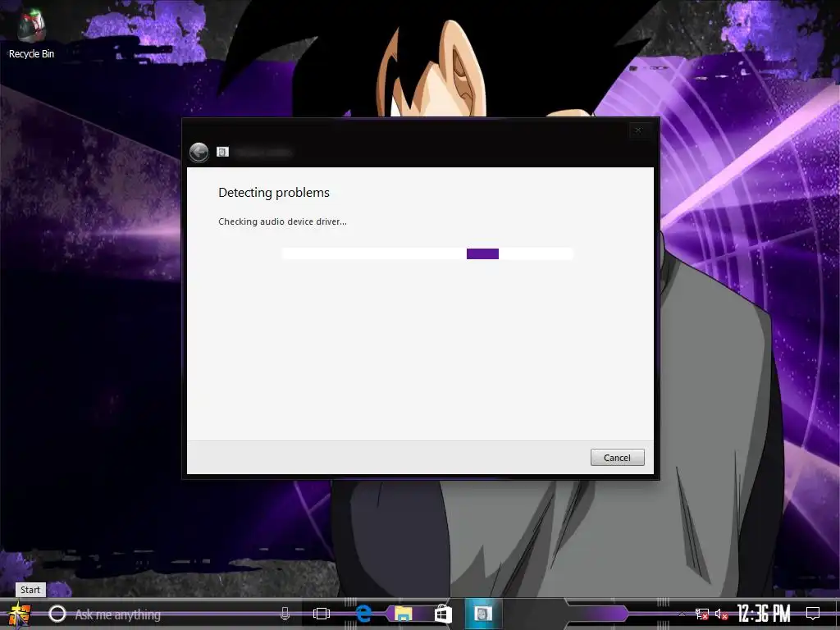Click the troubleshooter title bar icon
This screenshot has height=630, width=840.
pyautogui.click(x=223, y=152)
